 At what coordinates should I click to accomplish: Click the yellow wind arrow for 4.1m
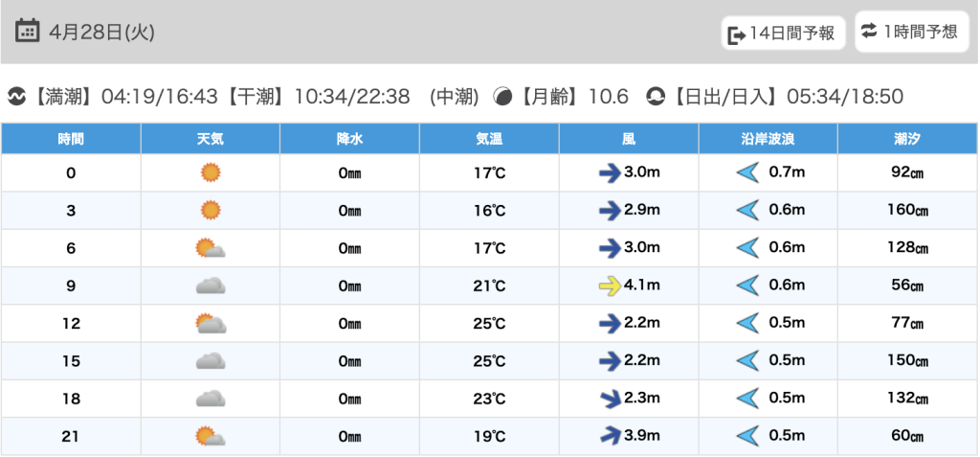[x=610, y=286]
